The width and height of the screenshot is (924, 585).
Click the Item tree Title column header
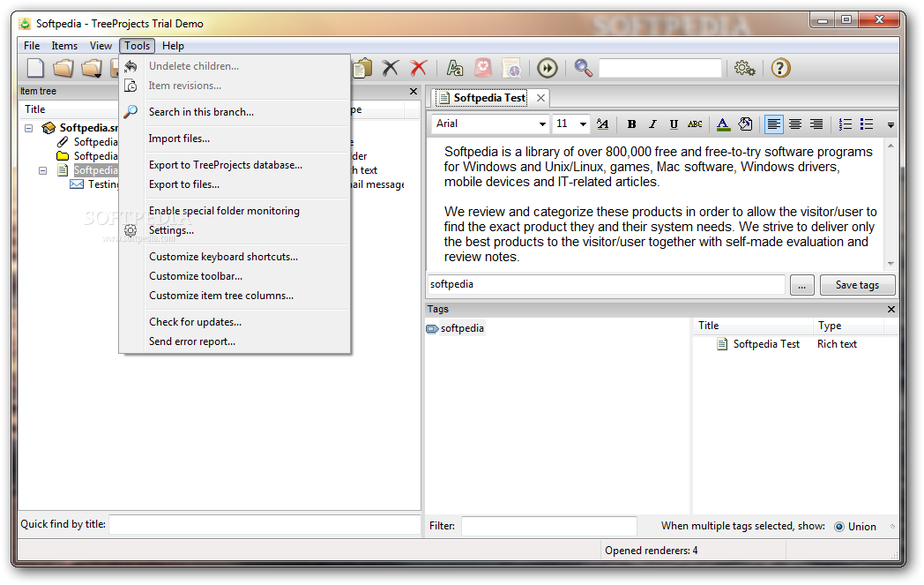[x=70, y=109]
